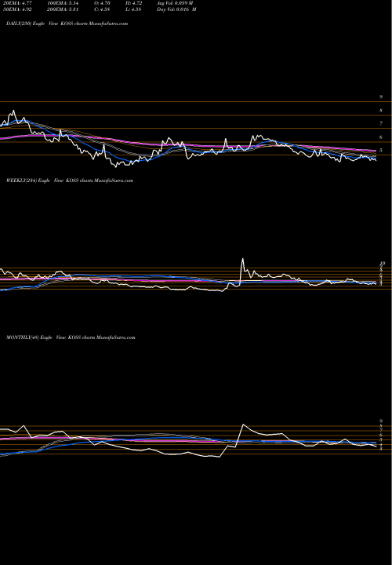The width and height of the screenshot is (392, 565).
Task: Click the weekly chart price spike peak
Action: (242, 259)
